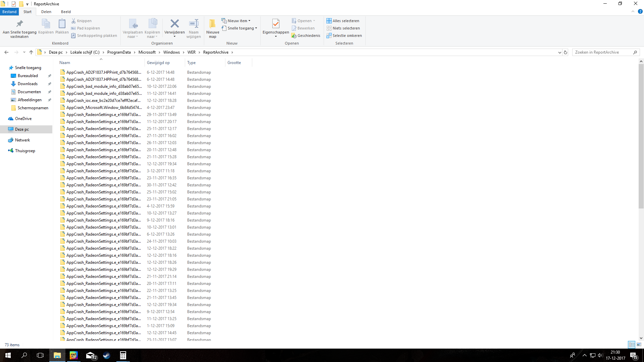
Task: Refresh the ReportArchive folder view
Action: point(566,52)
